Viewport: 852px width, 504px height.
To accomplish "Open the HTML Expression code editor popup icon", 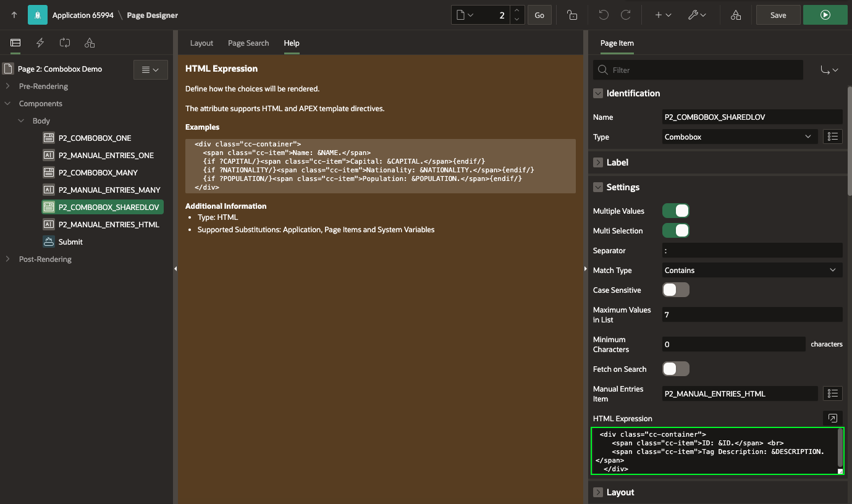I will [832, 419].
